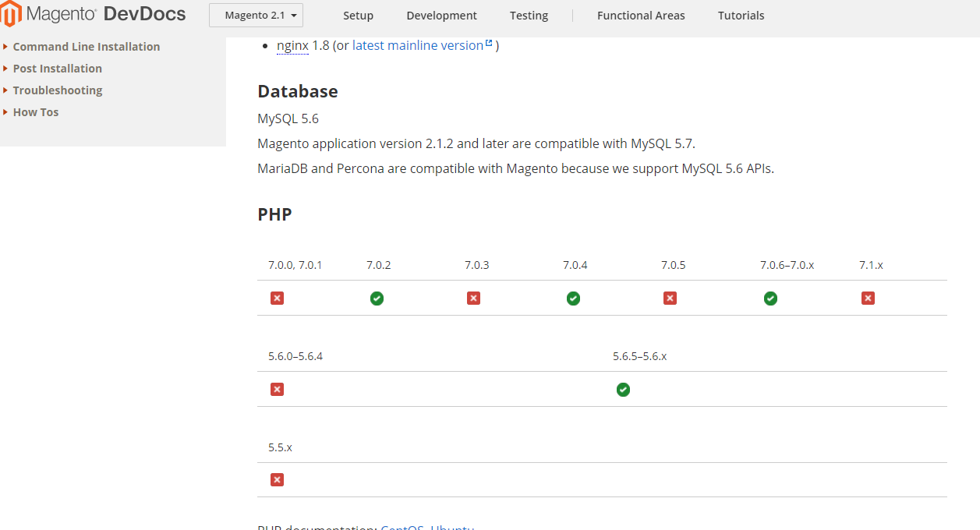Click the MariaDB and Percona sentence
This screenshot has width=980, height=530.
[515, 168]
